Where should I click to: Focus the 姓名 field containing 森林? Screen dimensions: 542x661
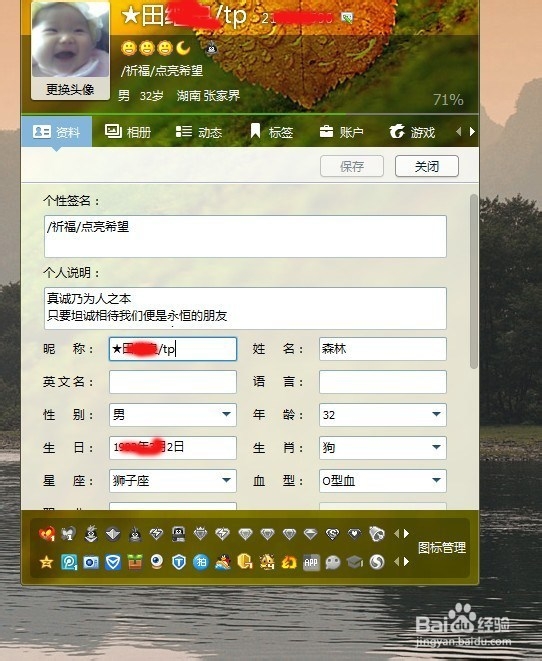pyautogui.click(x=383, y=349)
